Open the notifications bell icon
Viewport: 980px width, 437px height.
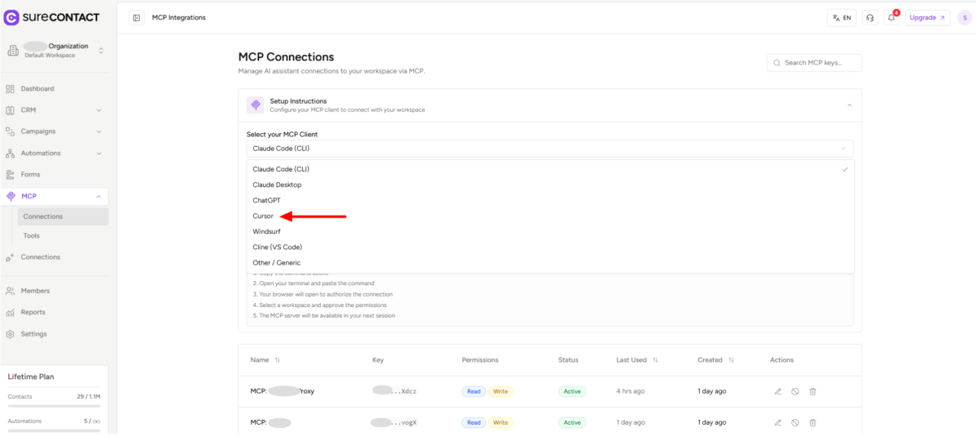click(892, 18)
